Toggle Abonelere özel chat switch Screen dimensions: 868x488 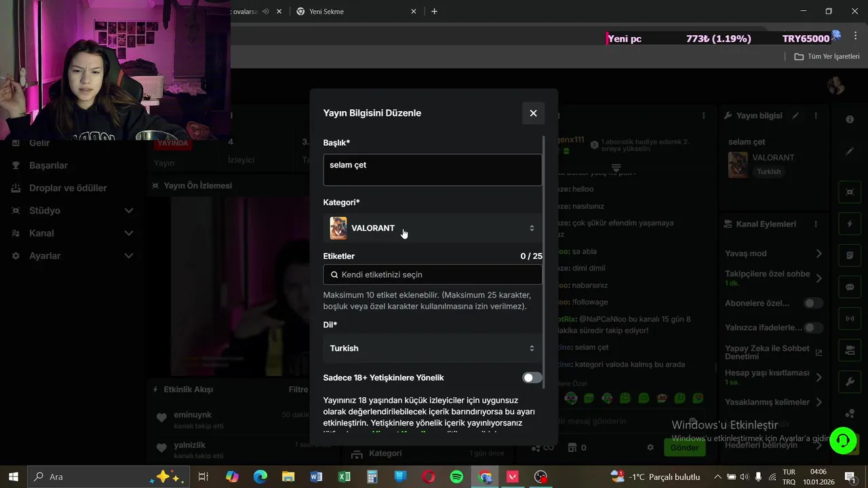[x=813, y=303]
